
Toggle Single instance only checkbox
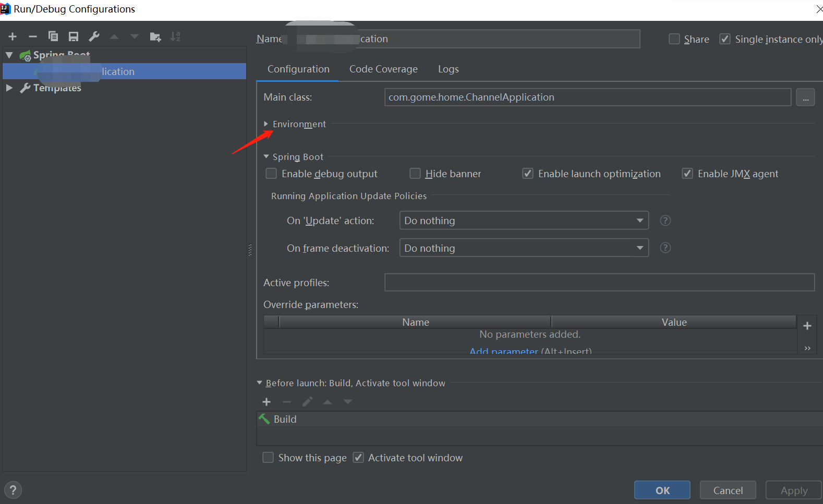coord(725,39)
